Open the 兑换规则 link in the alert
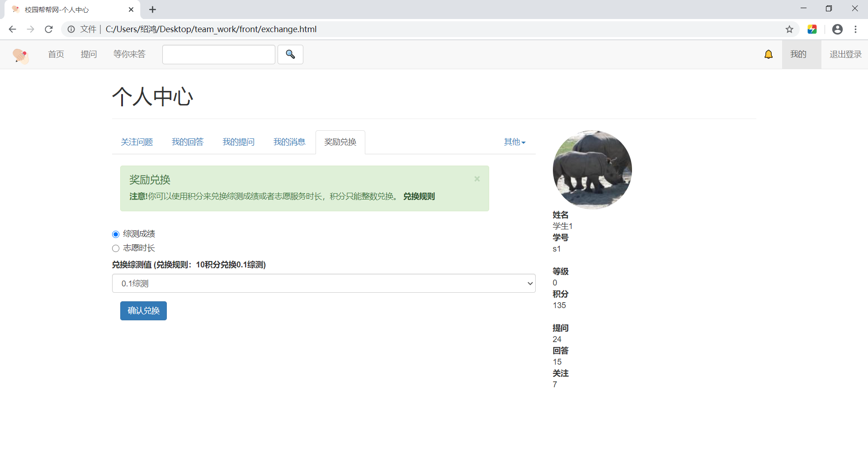 click(419, 196)
